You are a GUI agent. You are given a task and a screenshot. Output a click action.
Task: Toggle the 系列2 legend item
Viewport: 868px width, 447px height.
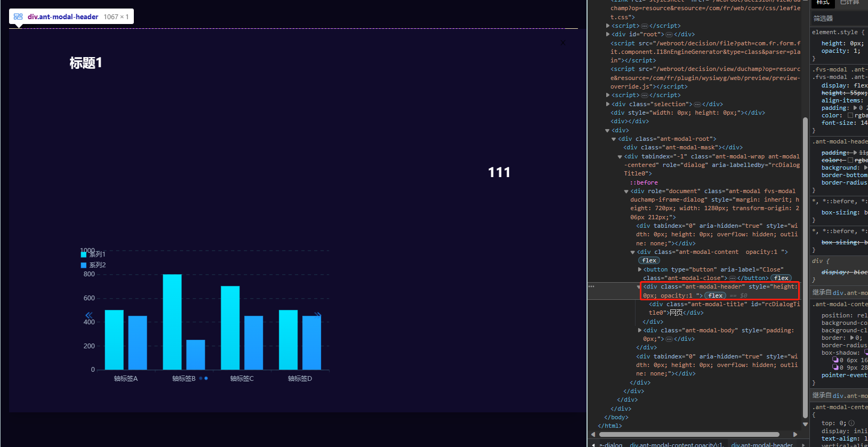click(x=93, y=265)
